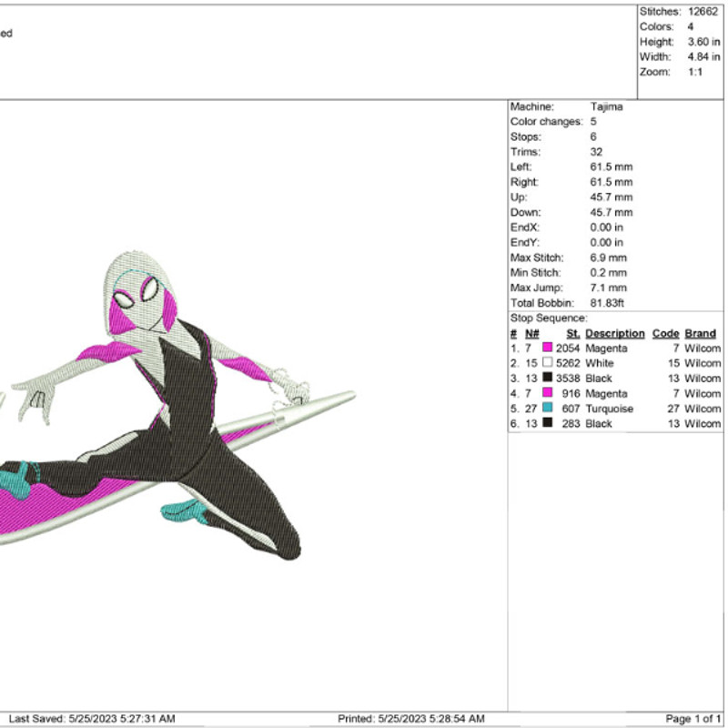Select the Turquoise description text
The height and width of the screenshot is (728, 728).
coord(609,409)
